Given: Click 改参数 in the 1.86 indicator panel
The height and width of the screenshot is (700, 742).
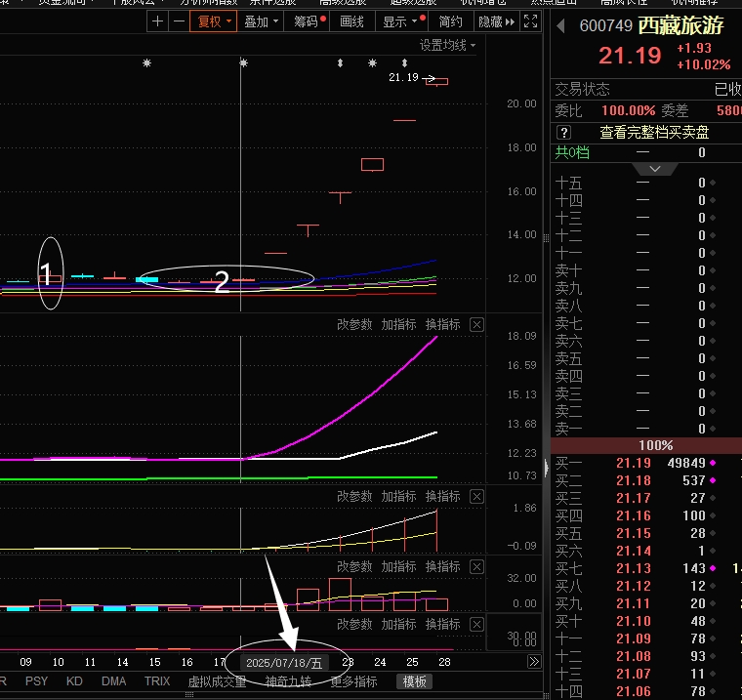Looking at the screenshot, I should (x=354, y=497).
